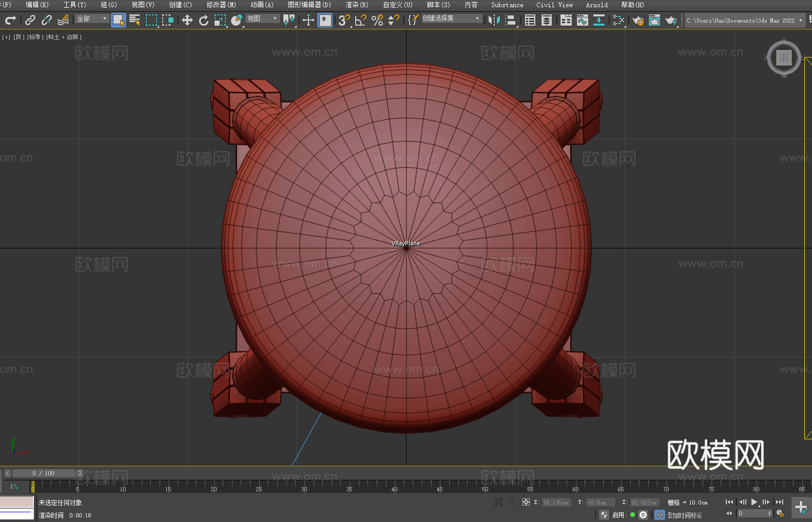812x522 pixels.
Task: Click Render Production teapot icon
Action: (x=671, y=21)
